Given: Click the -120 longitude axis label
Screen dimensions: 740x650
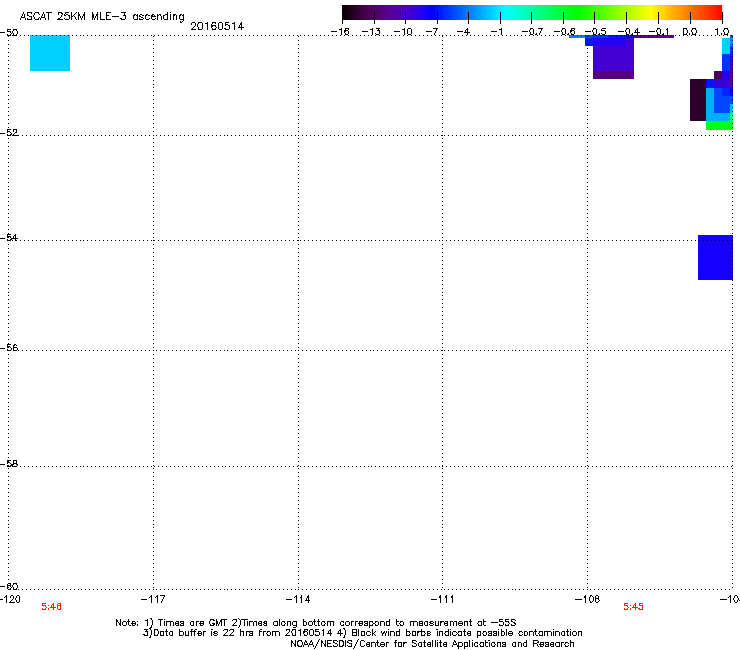Looking at the screenshot, I should point(10,599).
